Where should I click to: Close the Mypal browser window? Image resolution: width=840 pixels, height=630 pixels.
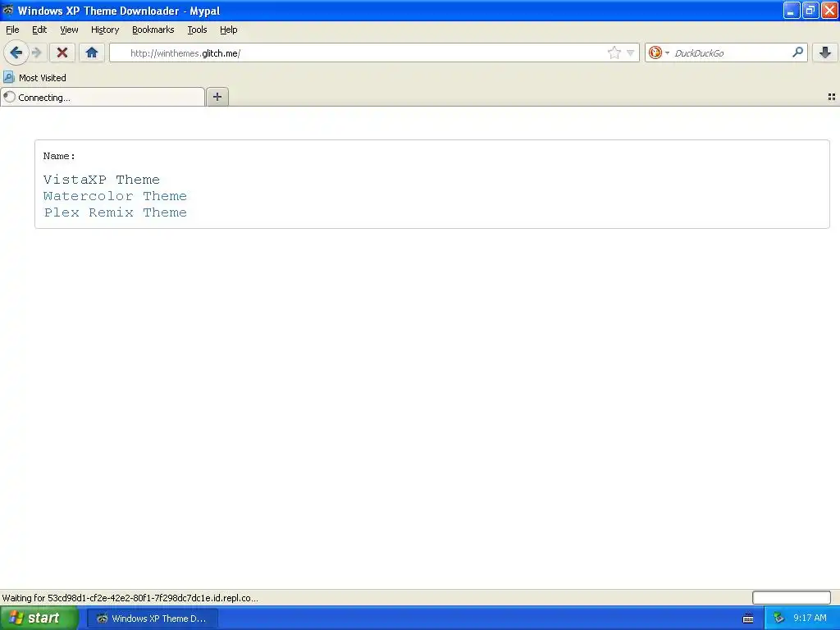[829, 10]
